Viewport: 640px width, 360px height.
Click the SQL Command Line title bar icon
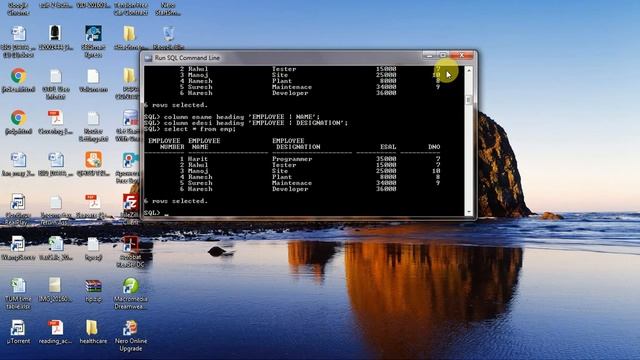(148, 58)
